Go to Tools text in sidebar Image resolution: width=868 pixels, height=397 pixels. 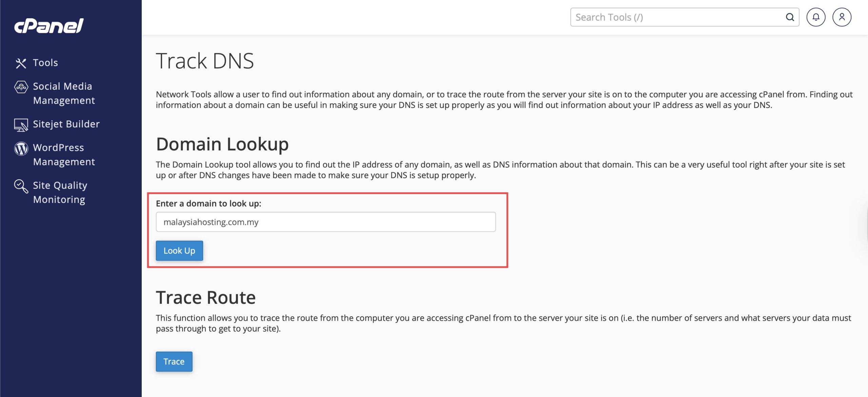[45, 63]
